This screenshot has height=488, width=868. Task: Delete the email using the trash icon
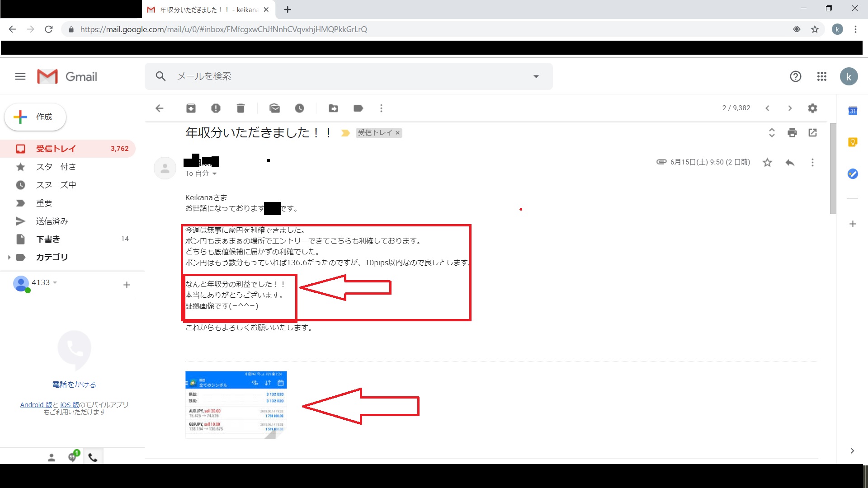pyautogui.click(x=241, y=108)
